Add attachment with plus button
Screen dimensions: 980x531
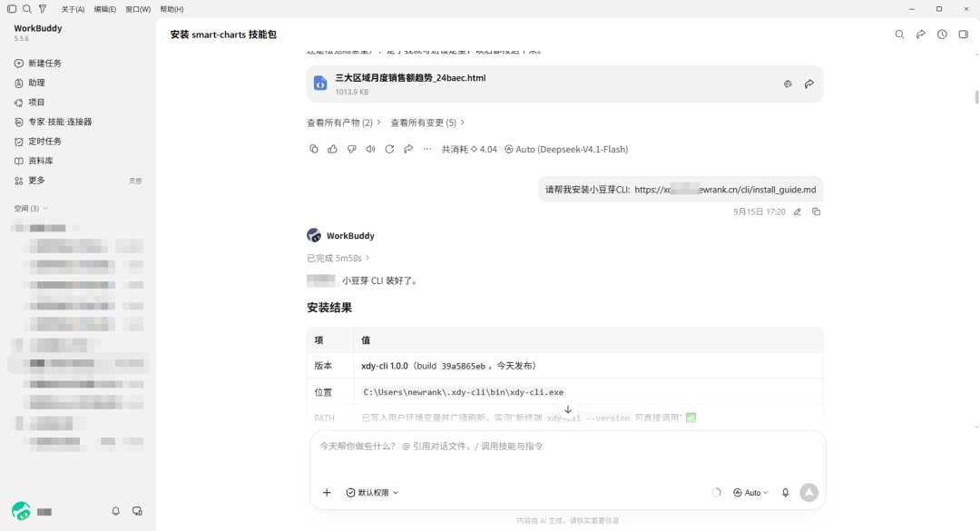[327, 493]
